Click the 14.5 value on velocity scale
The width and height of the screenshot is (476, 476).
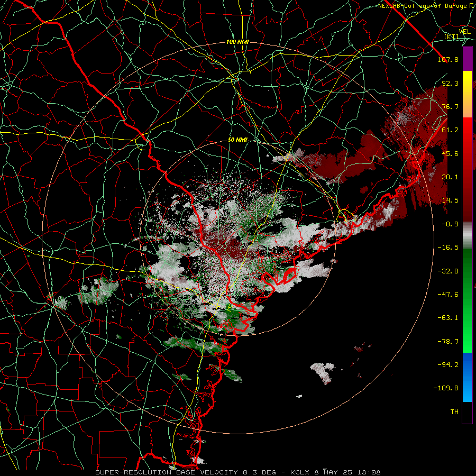(450, 200)
